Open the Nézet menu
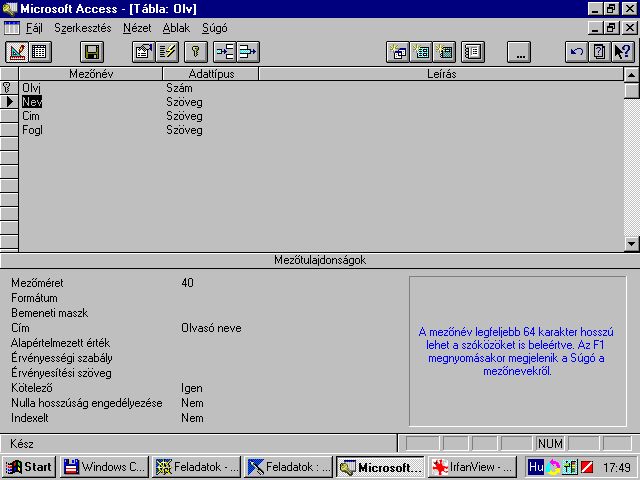 click(137, 28)
